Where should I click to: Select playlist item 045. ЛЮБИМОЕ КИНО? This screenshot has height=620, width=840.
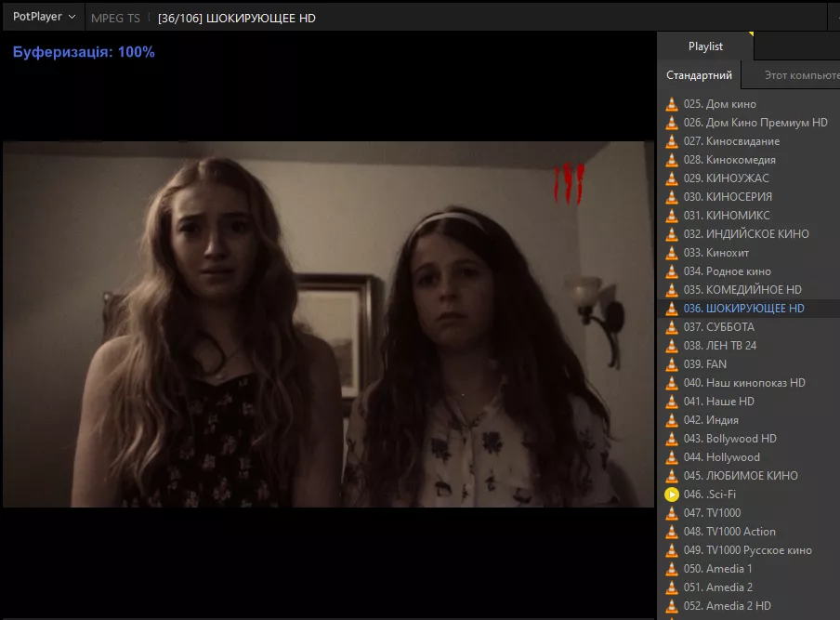tap(749, 475)
